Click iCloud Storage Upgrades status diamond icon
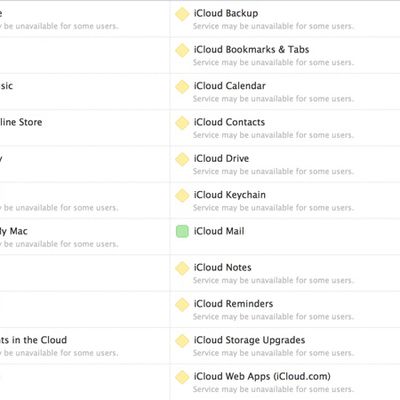Viewport: 400px width, 400px height. pyautogui.click(x=182, y=341)
